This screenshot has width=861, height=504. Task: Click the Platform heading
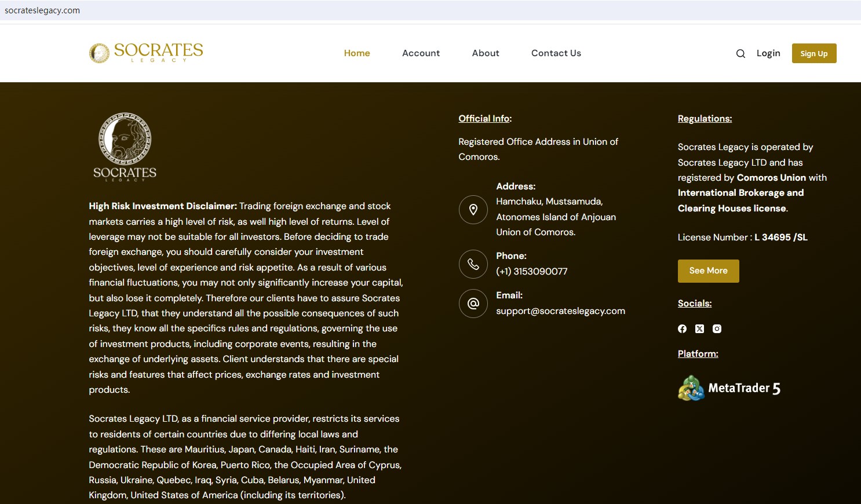pos(698,354)
